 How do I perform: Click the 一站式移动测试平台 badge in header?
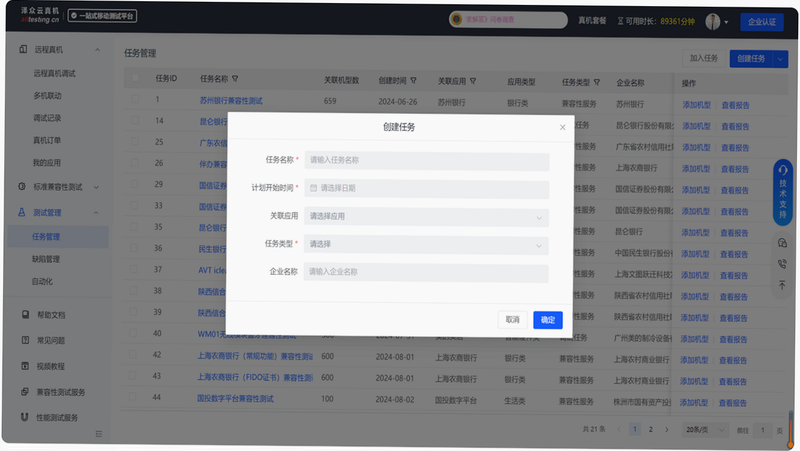(102, 16)
